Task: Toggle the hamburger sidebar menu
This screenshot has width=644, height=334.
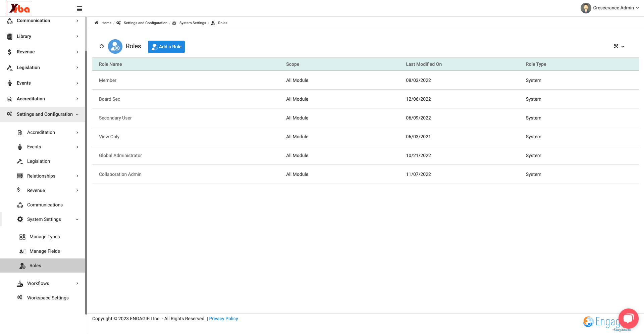Action: coord(79,9)
